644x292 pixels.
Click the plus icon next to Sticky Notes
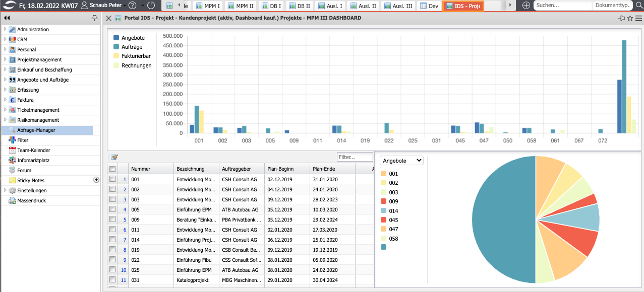pos(96,180)
